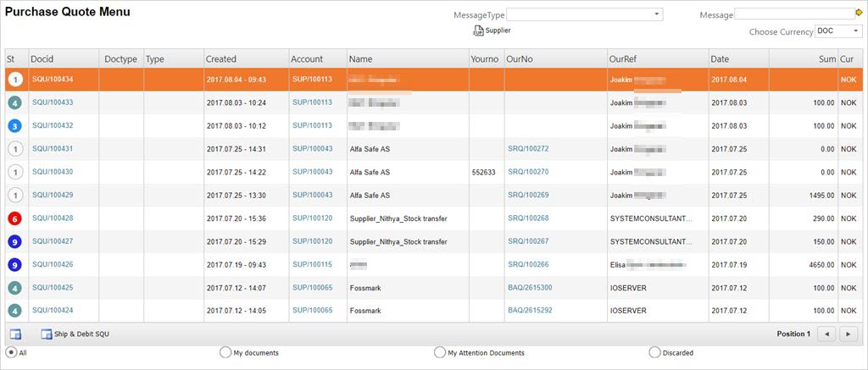868x370 pixels.
Task: Open supplier account SUP/100065 for SQU/100425
Action: click(x=312, y=288)
